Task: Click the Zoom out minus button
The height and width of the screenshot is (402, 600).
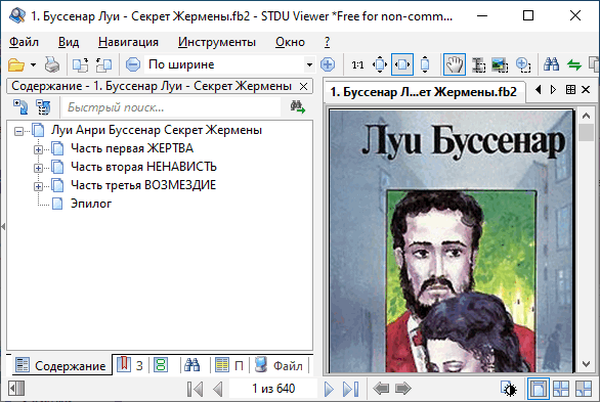Action: pos(133,64)
